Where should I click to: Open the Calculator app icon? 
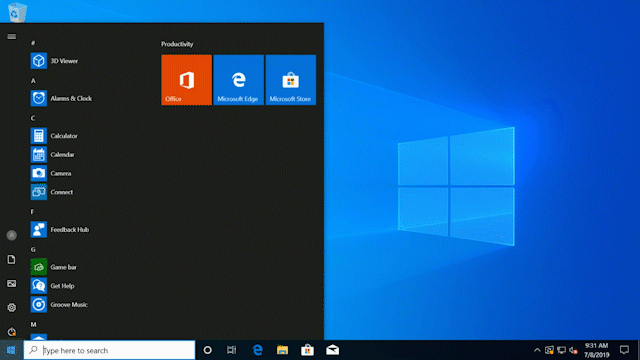[x=39, y=136]
